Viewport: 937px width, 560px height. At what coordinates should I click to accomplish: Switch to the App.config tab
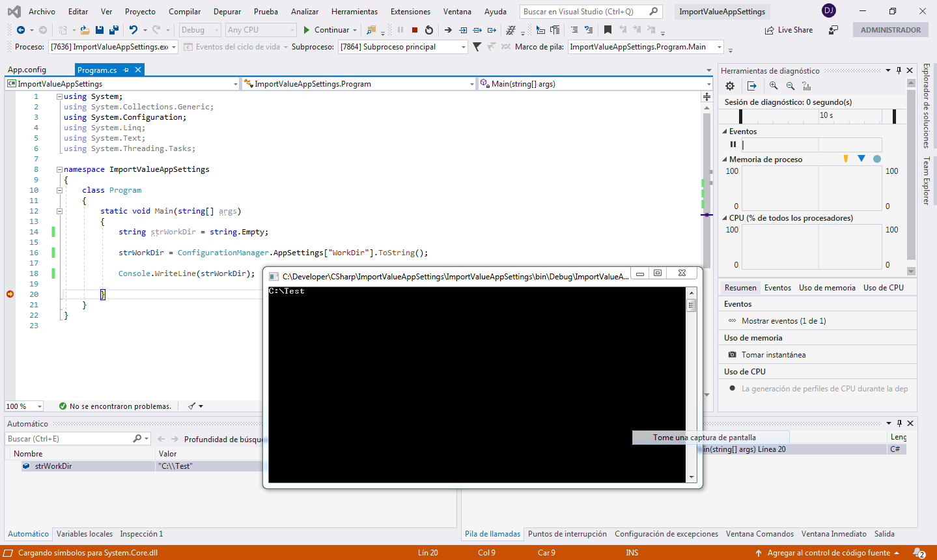point(27,70)
